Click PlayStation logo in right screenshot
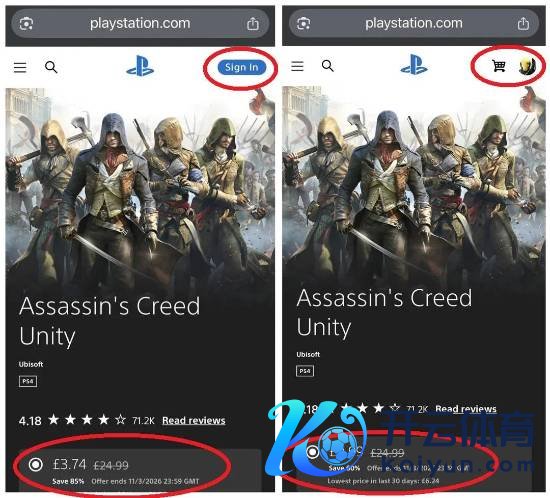Image resolution: width=550 pixels, height=498 pixels. point(414,65)
